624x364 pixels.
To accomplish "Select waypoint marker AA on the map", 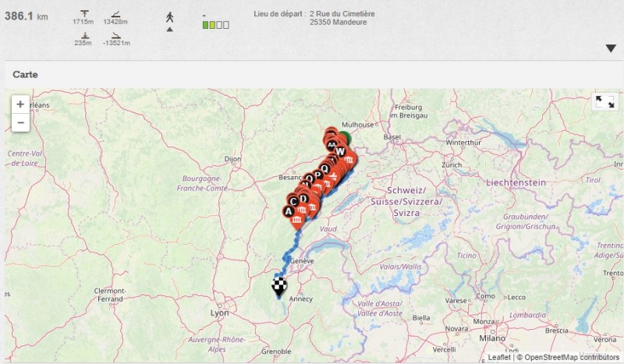I will (332, 145).
